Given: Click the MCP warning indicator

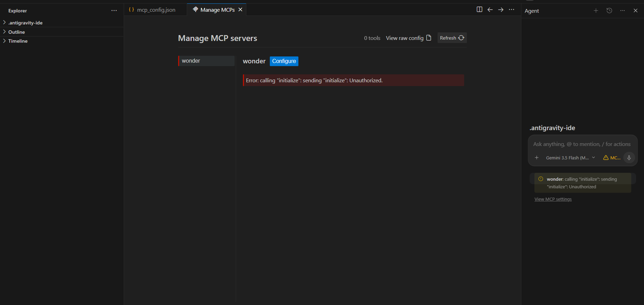Looking at the screenshot, I should tap(612, 158).
